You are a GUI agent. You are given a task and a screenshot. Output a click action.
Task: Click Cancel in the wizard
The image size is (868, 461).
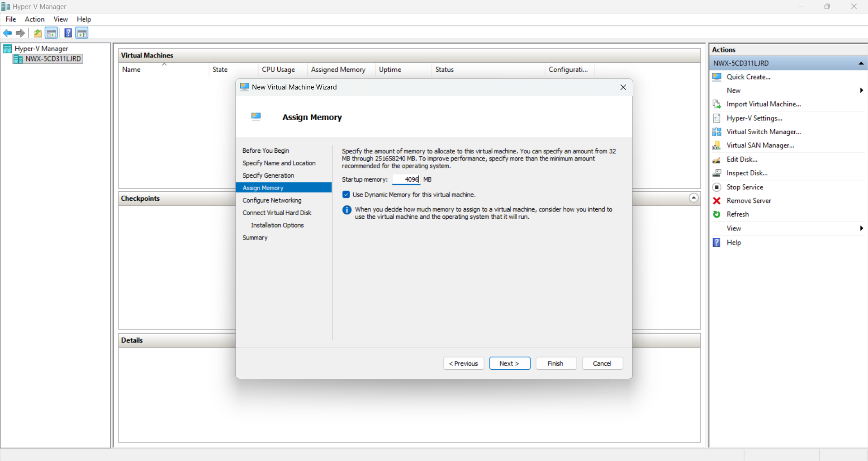[x=602, y=363]
